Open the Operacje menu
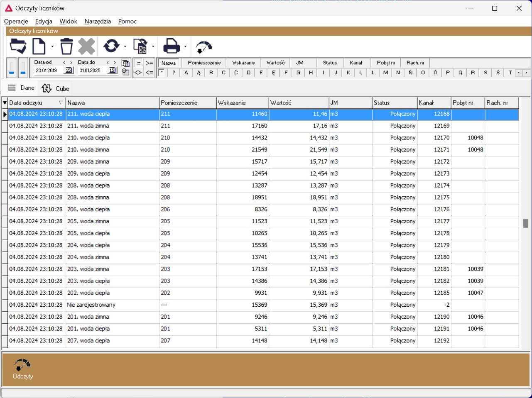Viewport: 532px width, 398px height. (x=16, y=21)
